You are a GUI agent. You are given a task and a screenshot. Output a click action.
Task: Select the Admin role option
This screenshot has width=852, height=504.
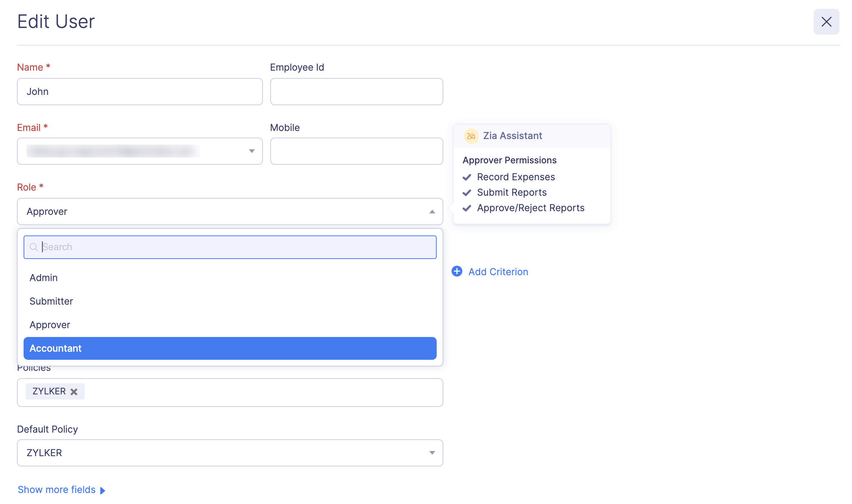(x=43, y=277)
